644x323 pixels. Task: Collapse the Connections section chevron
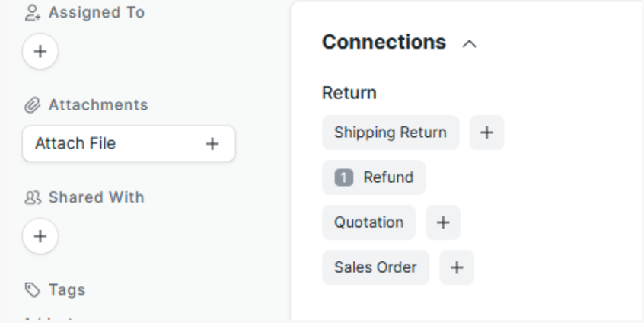[x=470, y=43]
